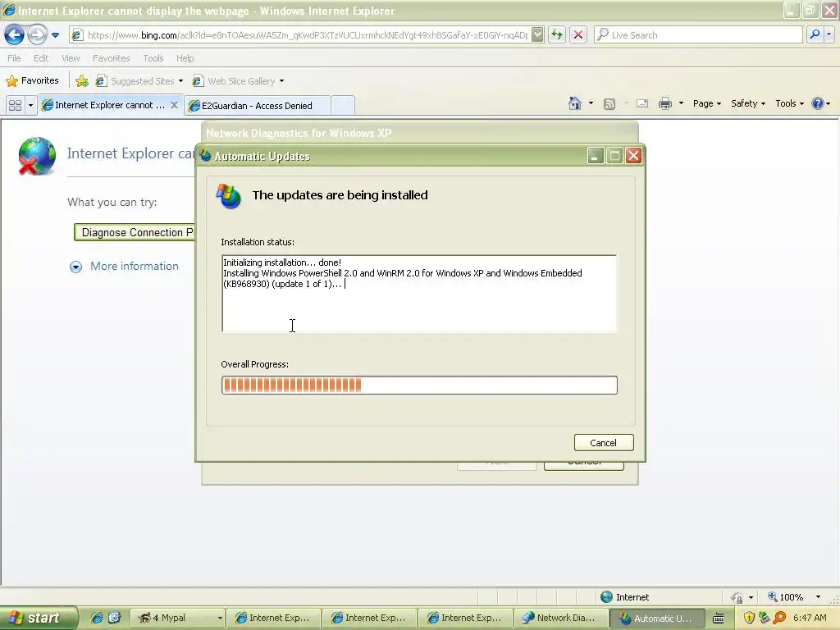Click the Forward navigation arrow
Screen dimensions: 840x630
pos(37,35)
